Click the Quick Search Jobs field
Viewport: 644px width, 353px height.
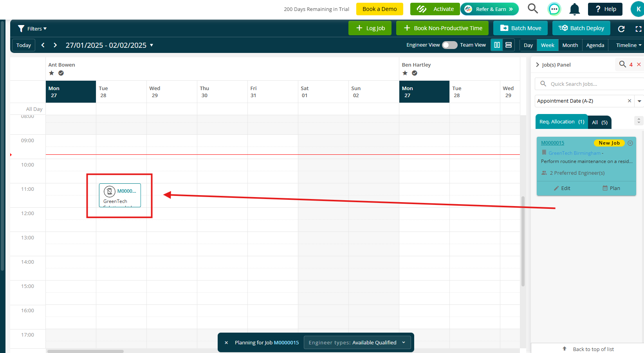[x=590, y=84]
